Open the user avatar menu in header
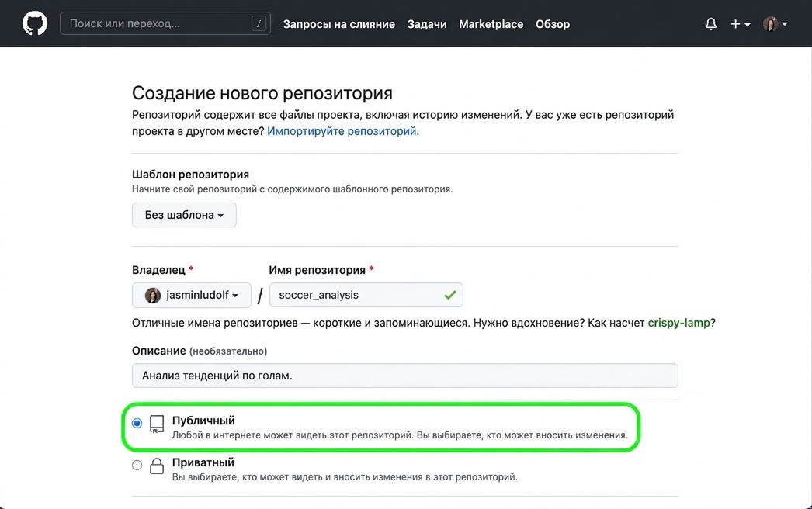 [x=775, y=24]
